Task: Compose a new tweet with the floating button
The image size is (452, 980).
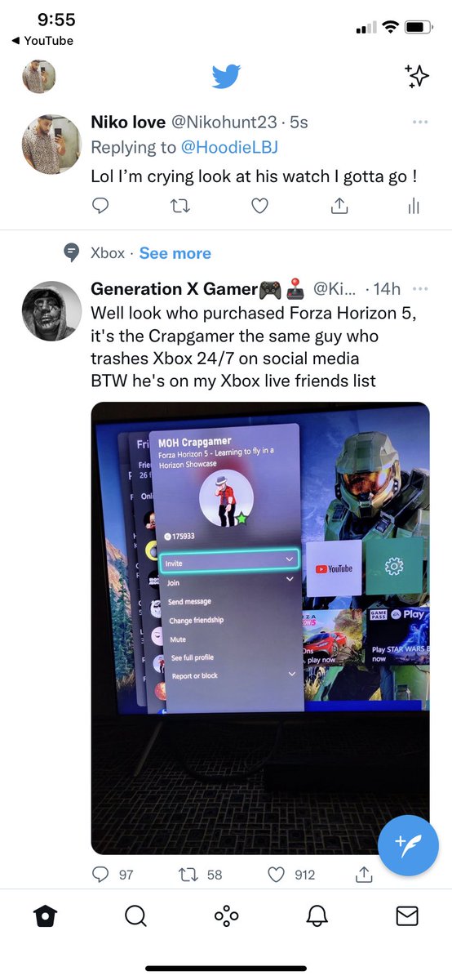Action: (409, 844)
